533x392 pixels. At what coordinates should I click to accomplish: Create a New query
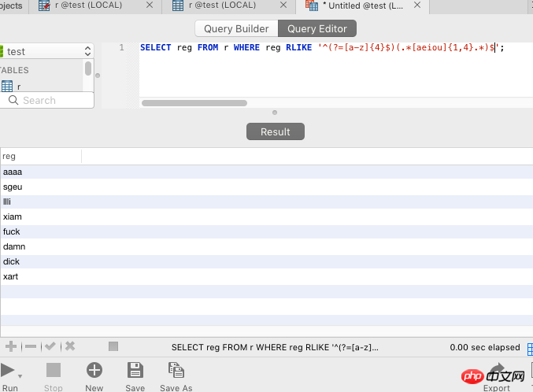tap(94, 371)
